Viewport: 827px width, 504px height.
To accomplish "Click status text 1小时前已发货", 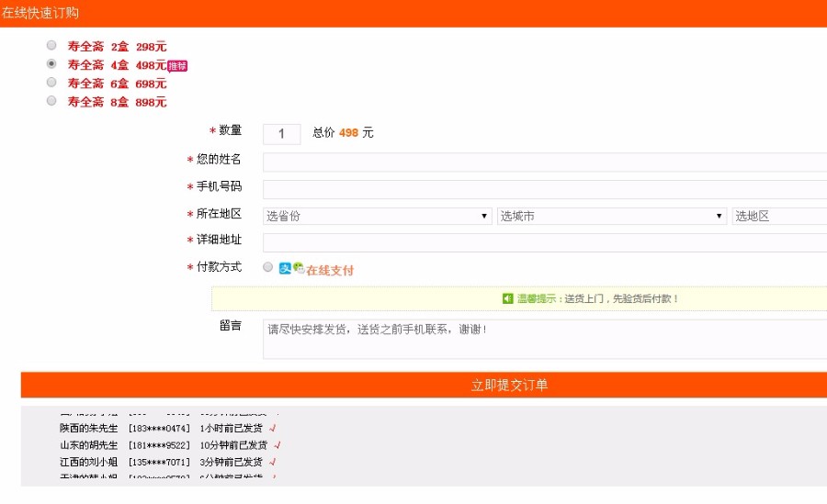I will [231, 428].
